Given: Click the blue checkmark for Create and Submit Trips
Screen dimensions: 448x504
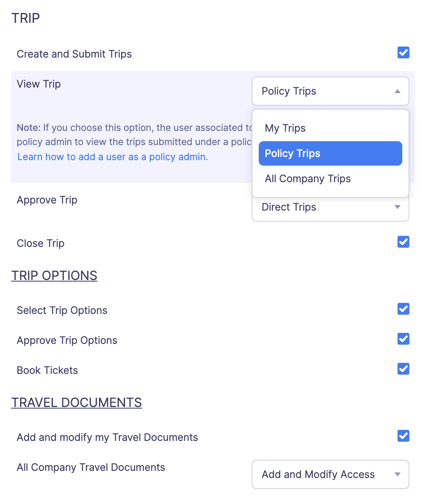Looking at the screenshot, I should pyautogui.click(x=403, y=52).
